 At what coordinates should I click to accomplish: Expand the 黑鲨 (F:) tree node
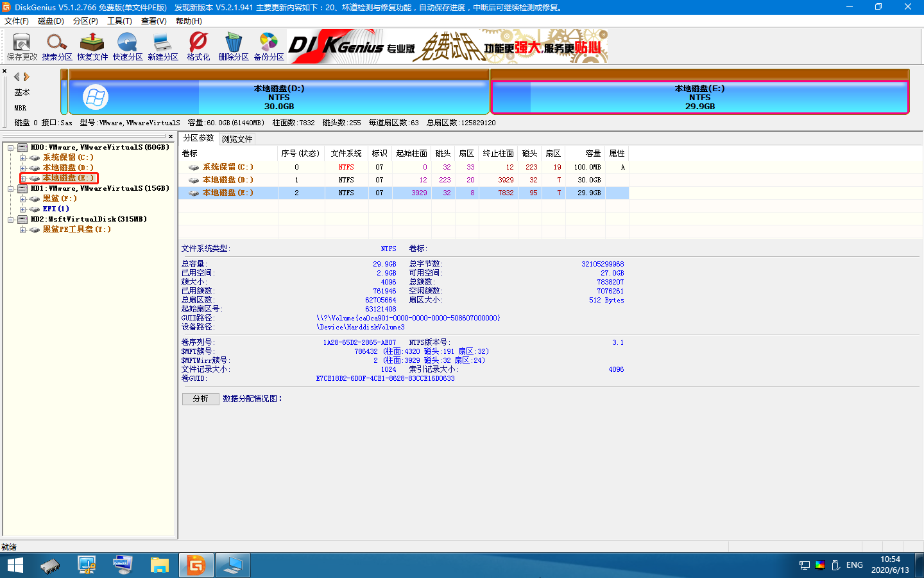(x=23, y=199)
